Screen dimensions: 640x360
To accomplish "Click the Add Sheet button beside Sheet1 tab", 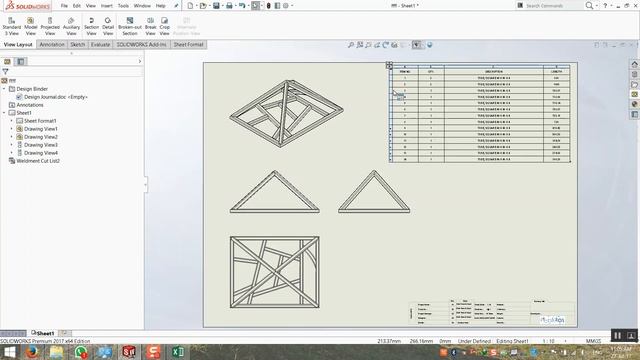I will 64,333.
